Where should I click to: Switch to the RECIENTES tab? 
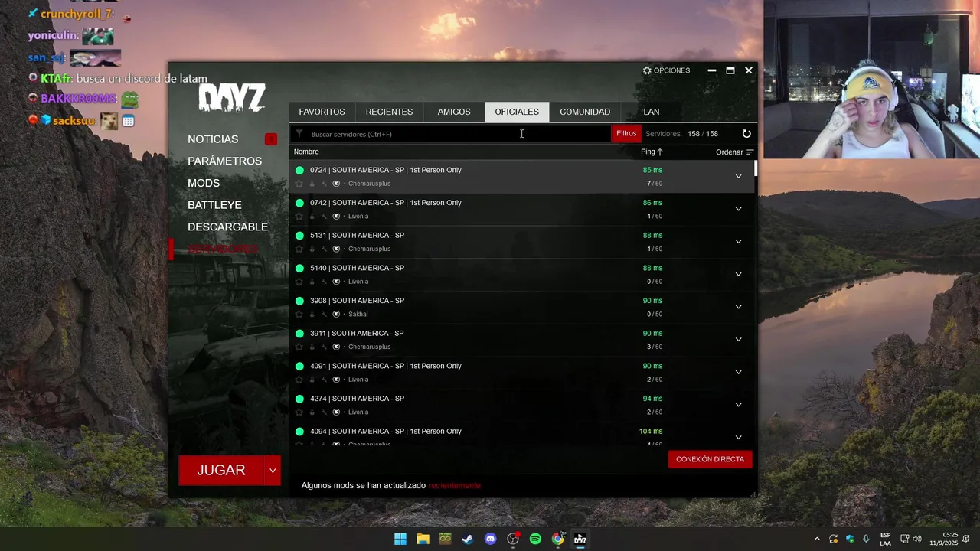(x=389, y=112)
